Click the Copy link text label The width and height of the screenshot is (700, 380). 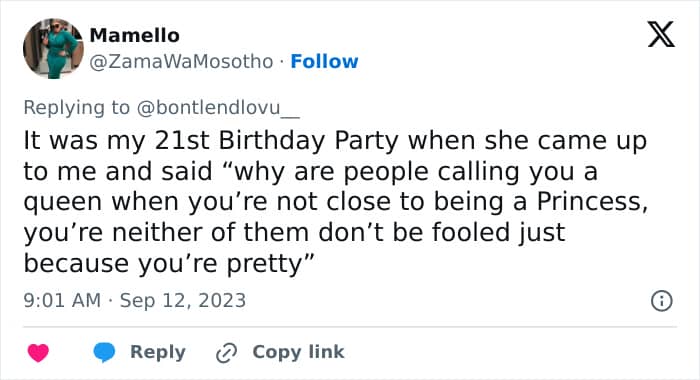click(298, 352)
